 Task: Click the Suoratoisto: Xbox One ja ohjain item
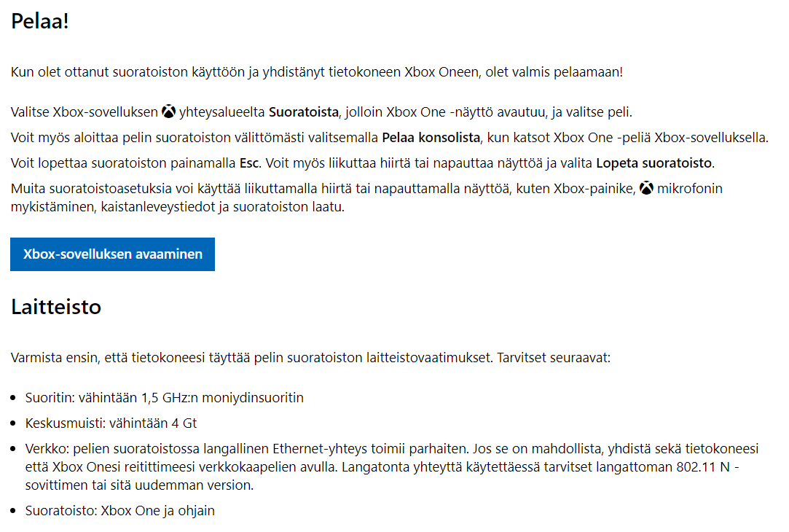click(119, 511)
